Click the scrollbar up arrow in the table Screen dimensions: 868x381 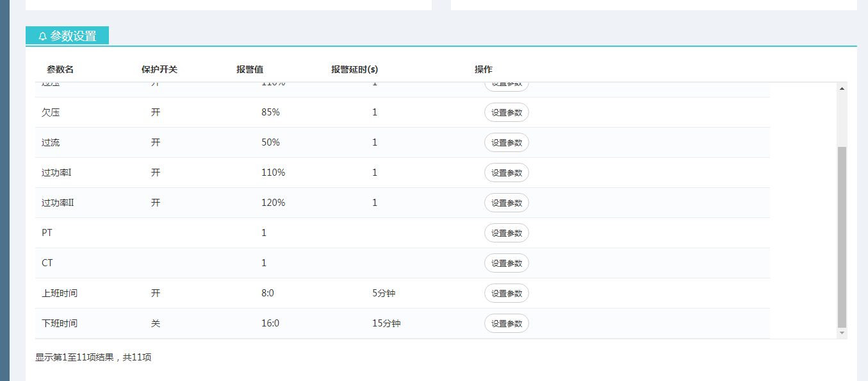pos(842,89)
